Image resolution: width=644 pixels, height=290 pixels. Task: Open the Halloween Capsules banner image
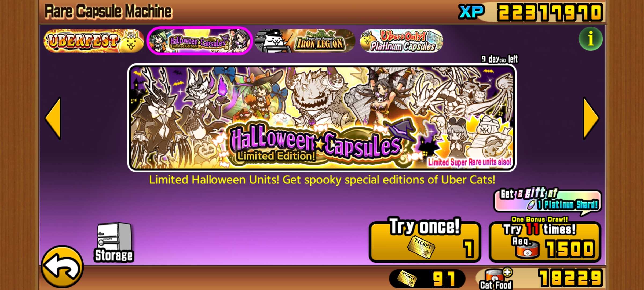point(322,118)
